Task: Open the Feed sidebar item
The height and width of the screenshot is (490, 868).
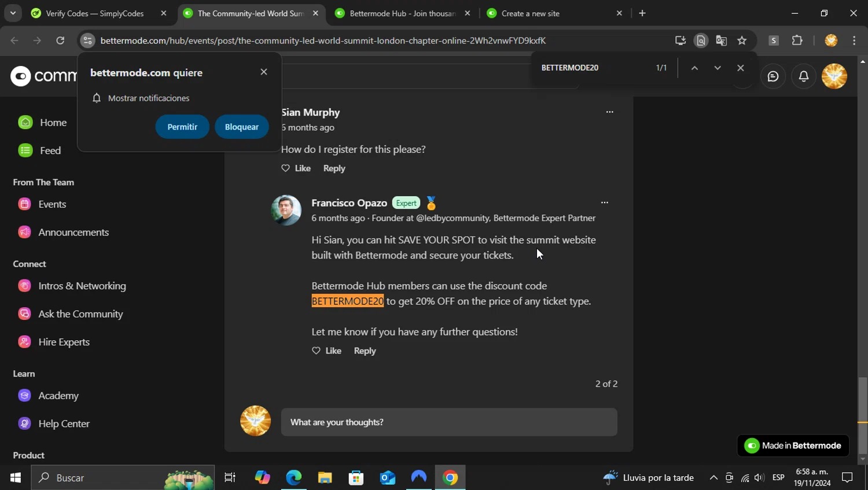Action: coord(39,150)
